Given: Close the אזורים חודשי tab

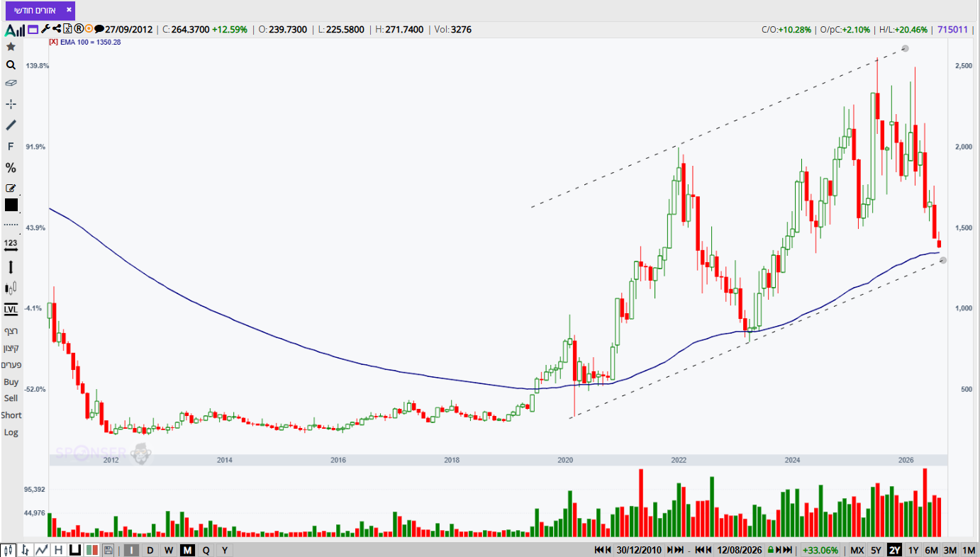Looking at the screenshot, I should (68, 11).
